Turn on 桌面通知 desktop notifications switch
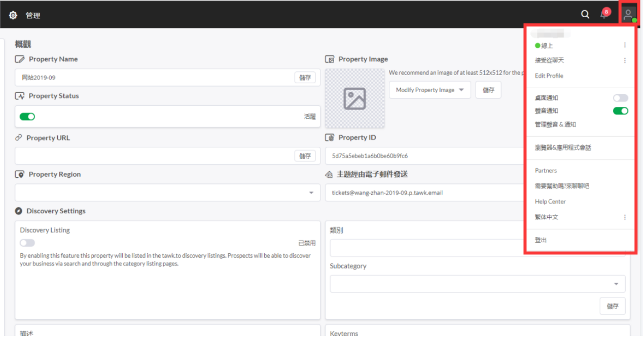 (x=620, y=98)
